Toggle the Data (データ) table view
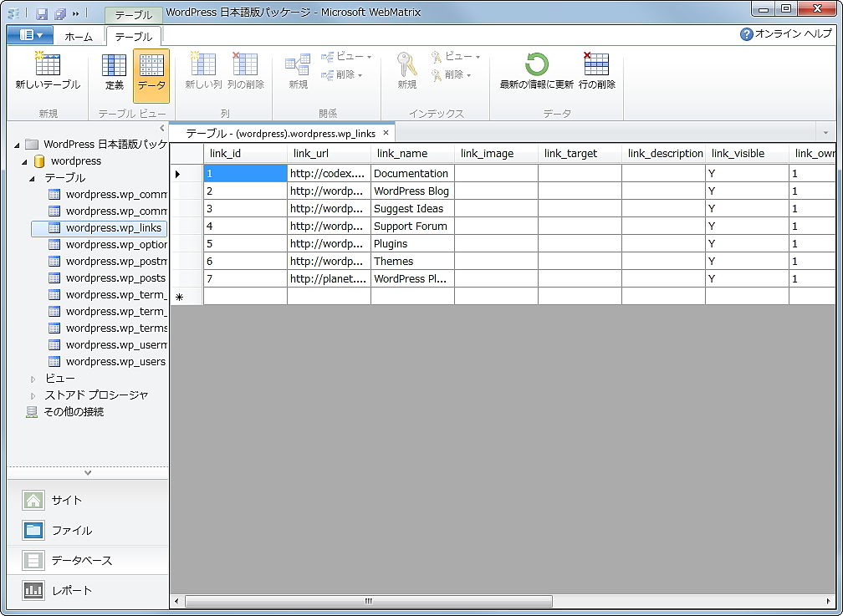Viewport: 843px width, 616px height. click(151, 76)
